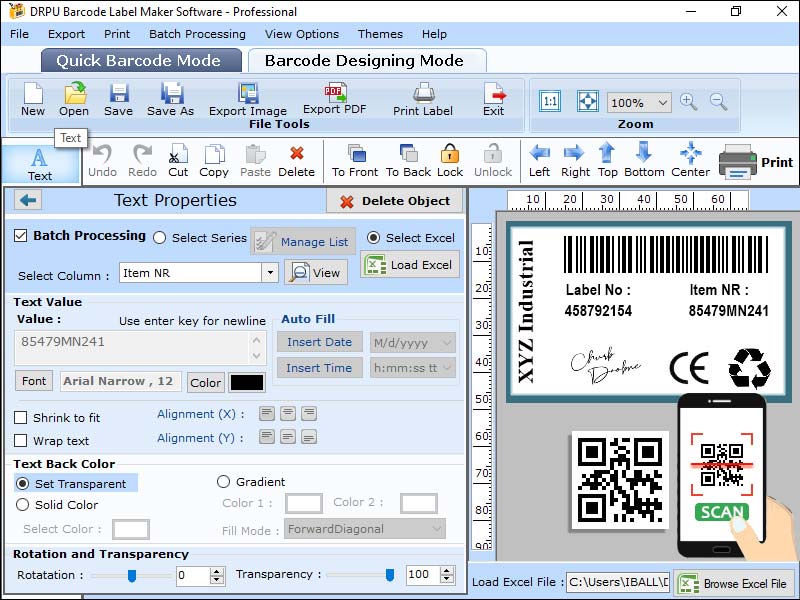Open the Export menu

coord(66,34)
